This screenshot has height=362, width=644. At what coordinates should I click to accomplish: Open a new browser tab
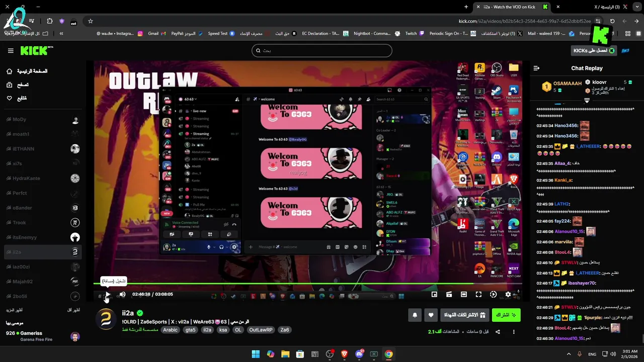pos(466,7)
